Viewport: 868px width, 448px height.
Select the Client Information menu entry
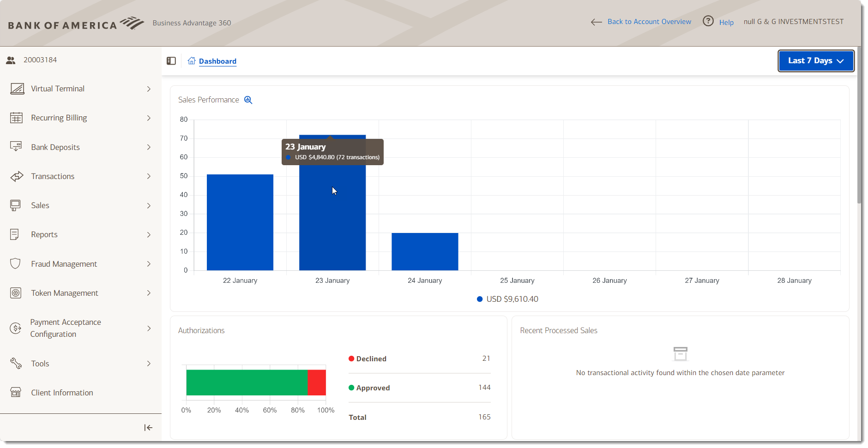[x=61, y=392]
